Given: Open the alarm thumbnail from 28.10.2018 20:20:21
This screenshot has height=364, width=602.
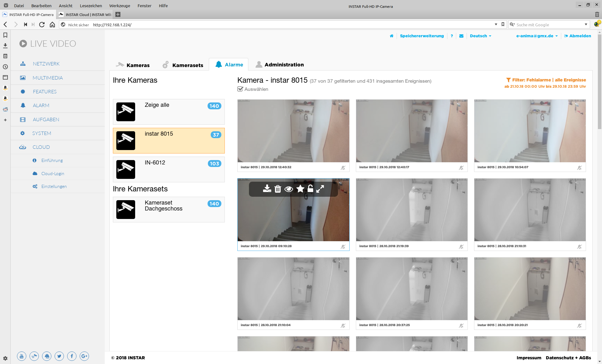Looking at the screenshot, I should click(530, 289).
